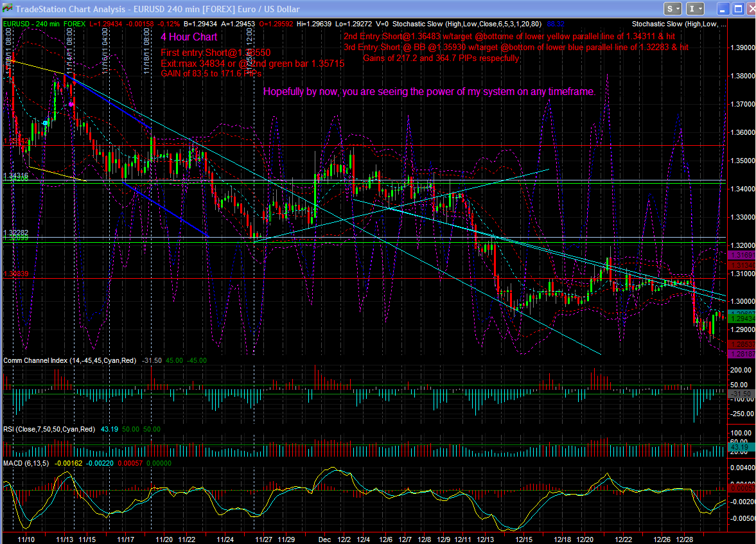Open the S symbol link dropdown
The height and width of the screenshot is (544, 756).
tap(672, 9)
